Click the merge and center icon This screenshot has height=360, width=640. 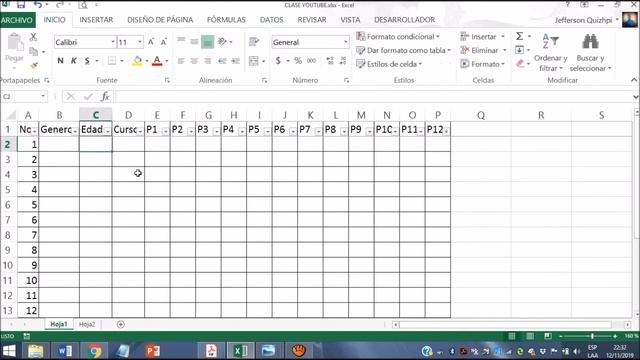pos(254,61)
